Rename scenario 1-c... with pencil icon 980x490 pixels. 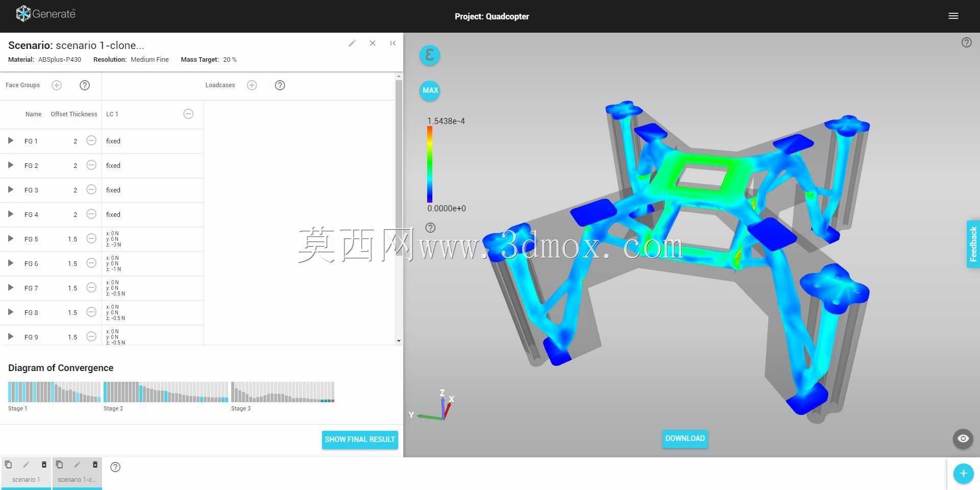click(x=77, y=464)
